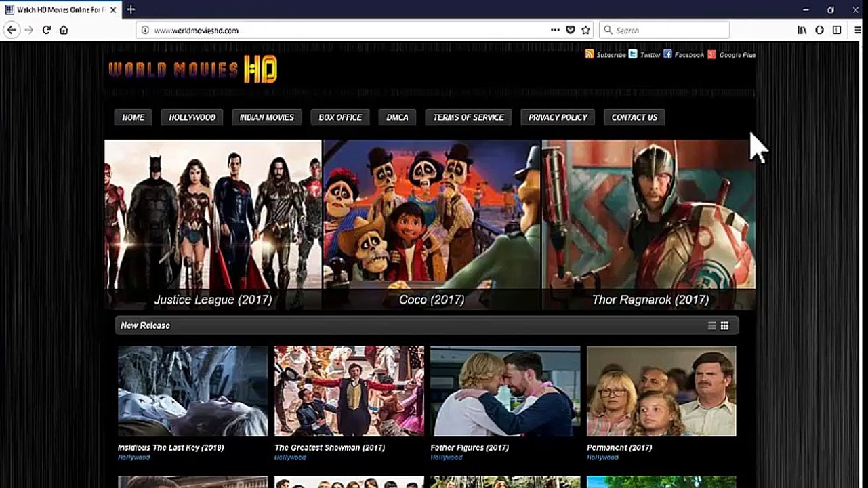Open the INDIAN MOVIES menu item
The width and height of the screenshot is (868, 488).
click(267, 117)
